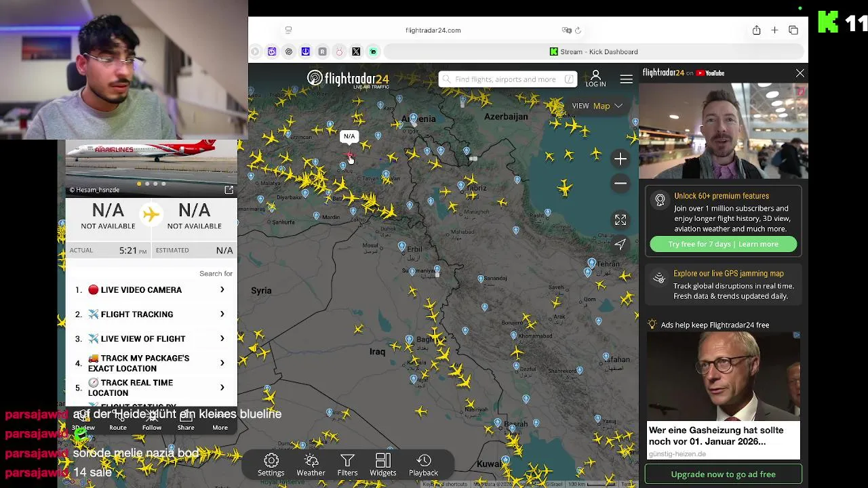Click Find flights, airports search field
The image size is (868, 488).
tap(507, 79)
